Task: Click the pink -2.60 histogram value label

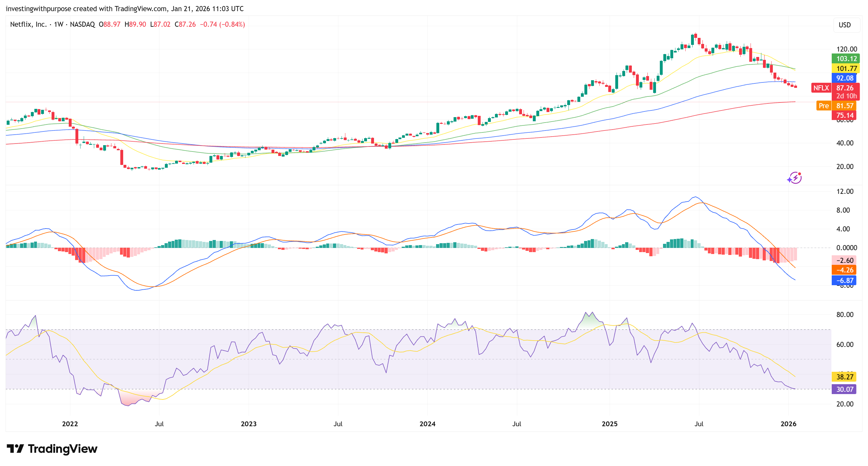Action: pyautogui.click(x=844, y=260)
